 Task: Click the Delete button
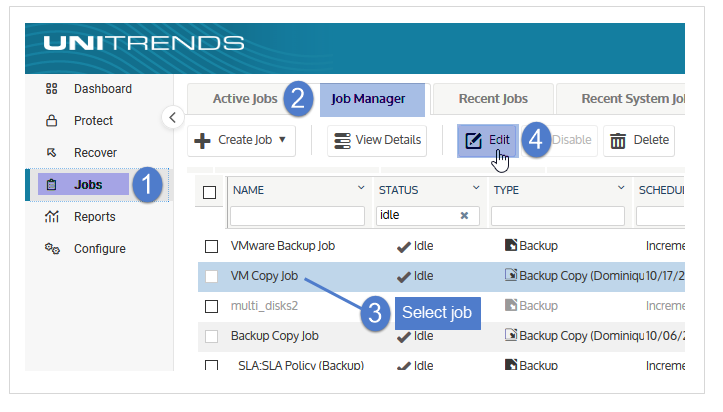(639, 141)
